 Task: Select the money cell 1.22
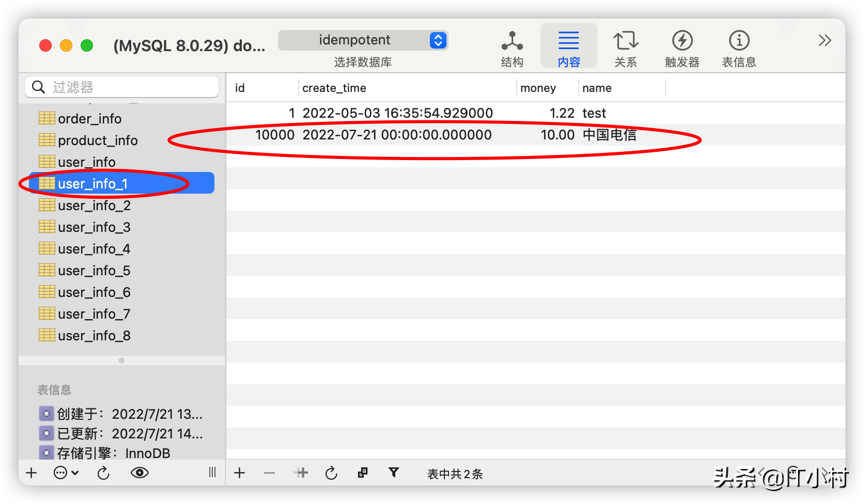pyautogui.click(x=562, y=113)
